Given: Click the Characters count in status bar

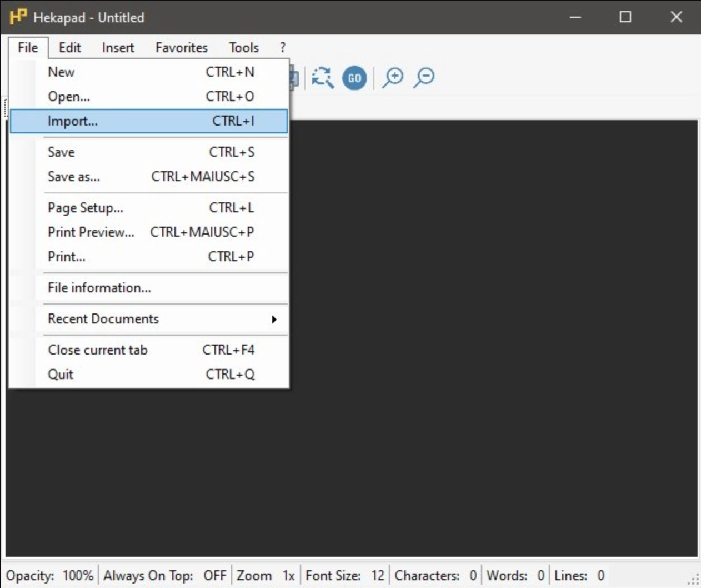Looking at the screenshot, I should (436, 575).
